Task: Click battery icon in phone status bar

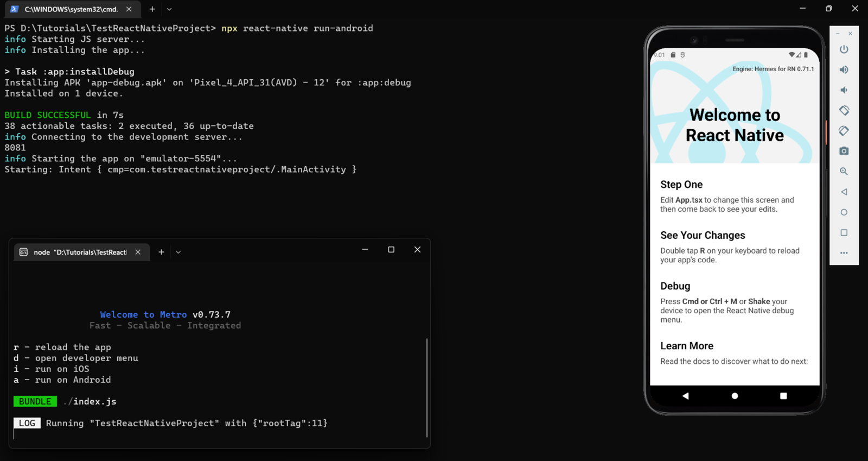Action: click(806, 55)
